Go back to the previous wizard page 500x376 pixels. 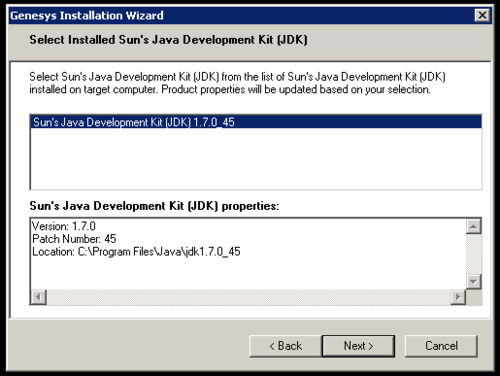(286, 346)
